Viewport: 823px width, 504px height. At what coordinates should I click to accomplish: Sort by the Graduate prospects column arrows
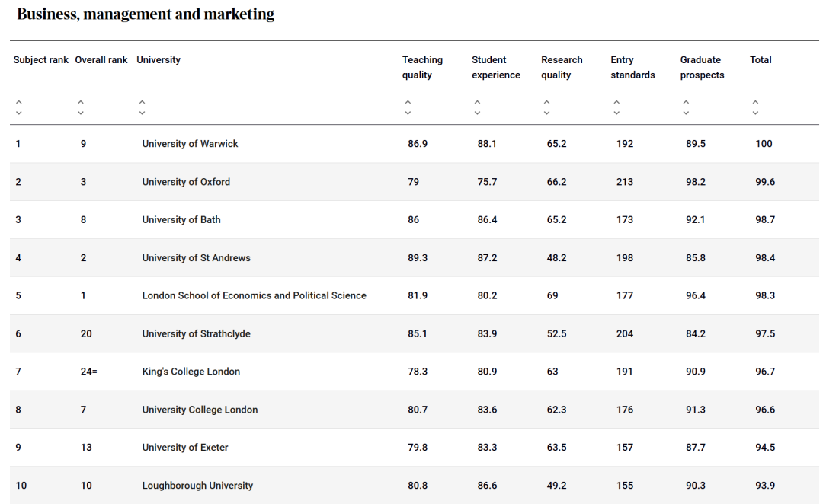pyautogui.click(x=686, y=107)
